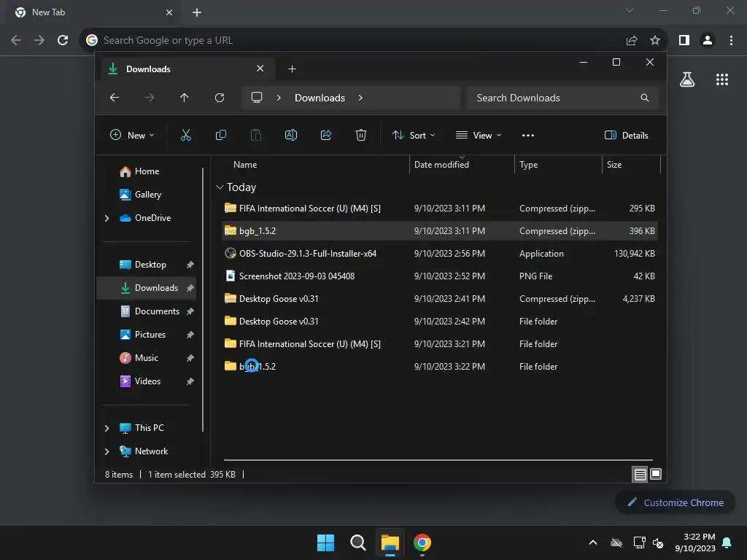Unpin Documents pin icon
This screenshot has height=560, width=747.
coord(190,311)
